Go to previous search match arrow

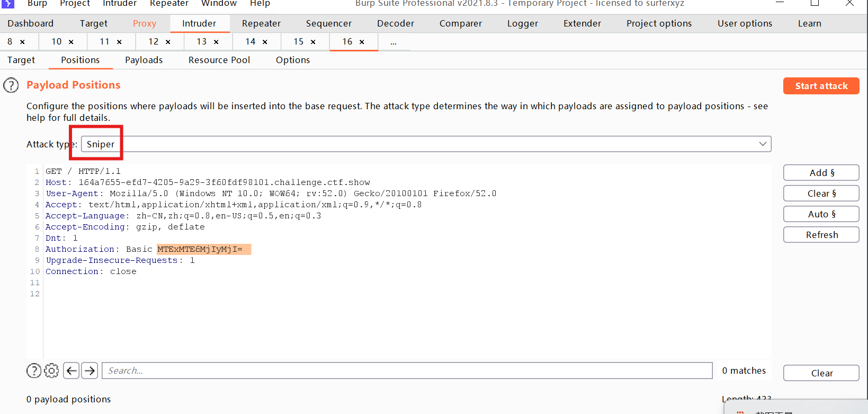(x=71, y=371)
